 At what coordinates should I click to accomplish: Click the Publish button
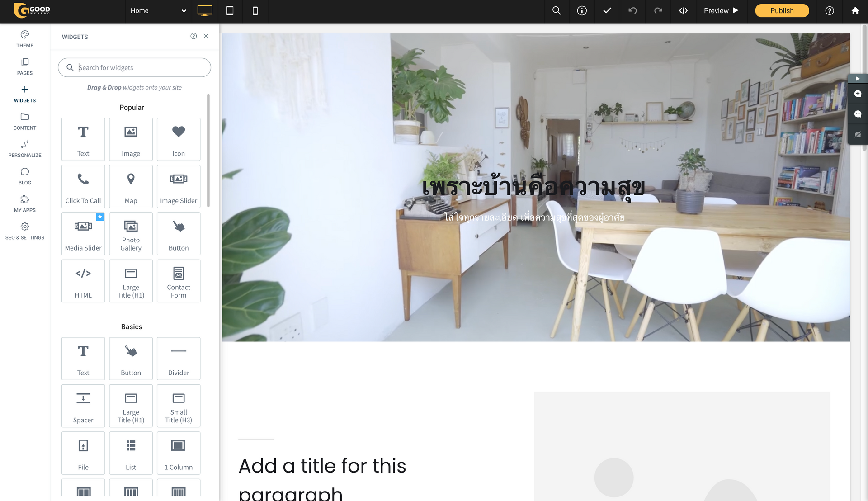pyautogui.click(x=782, y=10)
